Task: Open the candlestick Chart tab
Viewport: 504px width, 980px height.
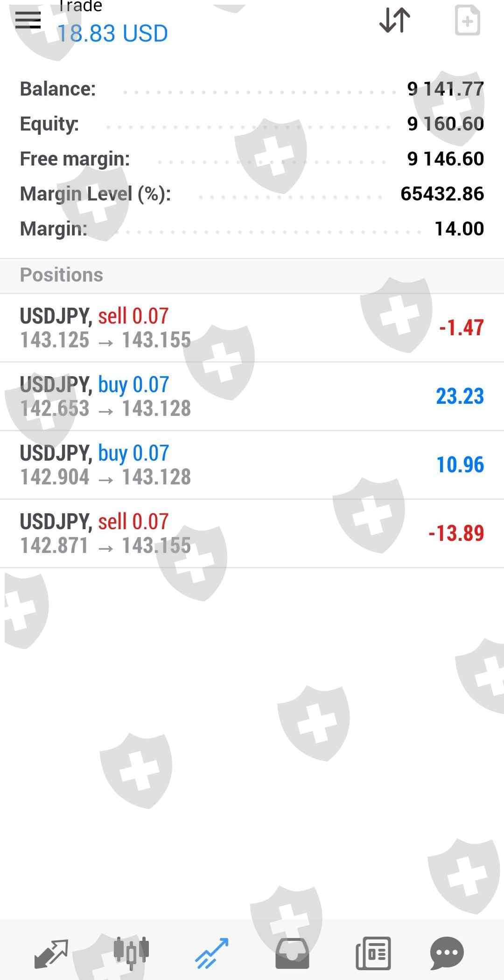Action: point(131,953)
